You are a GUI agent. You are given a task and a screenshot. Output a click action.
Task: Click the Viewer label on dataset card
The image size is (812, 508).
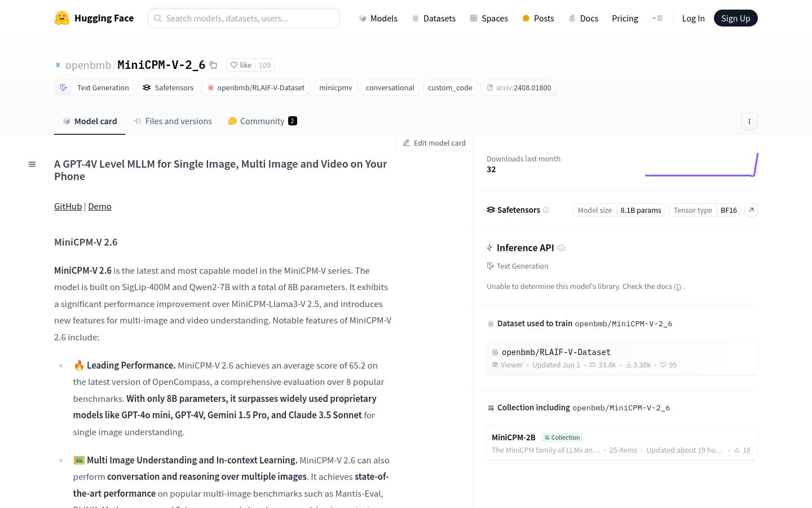[507, 365]
